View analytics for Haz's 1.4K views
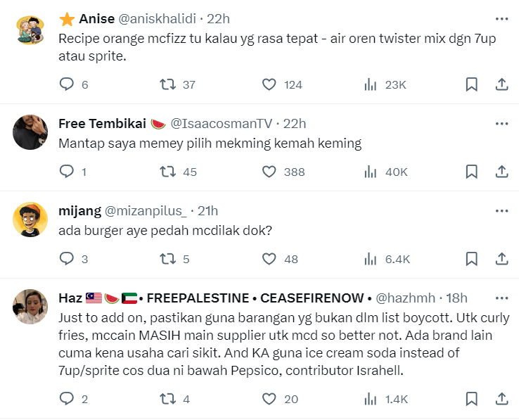The width and height of the screenshot is (519, 420). tap(371, 399)
